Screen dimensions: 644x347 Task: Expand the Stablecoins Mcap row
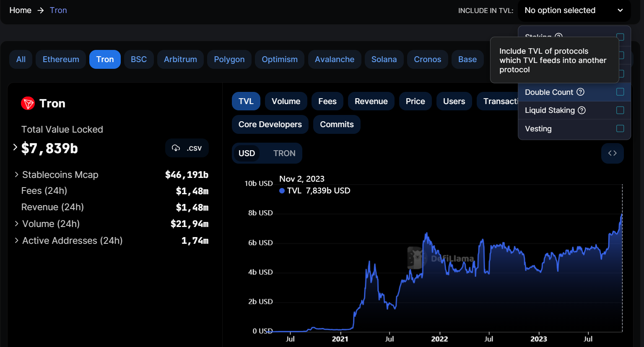coord(16,175)
